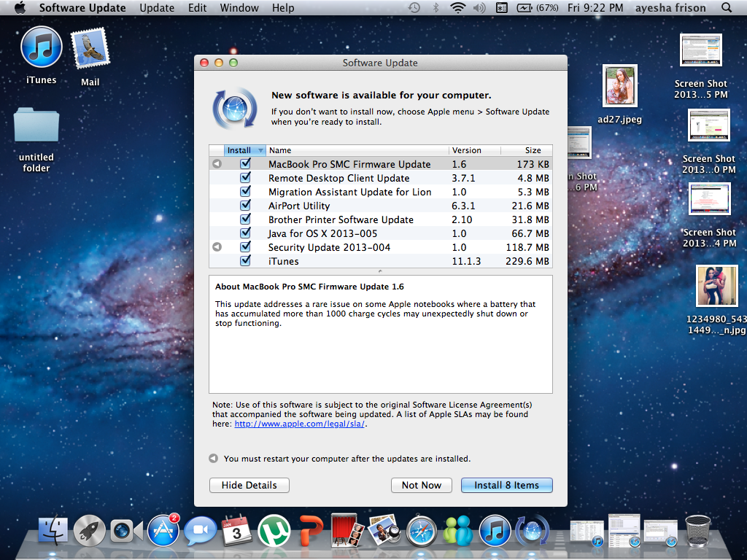Uncheck Java for OS X 2013-005

[245, 233]
